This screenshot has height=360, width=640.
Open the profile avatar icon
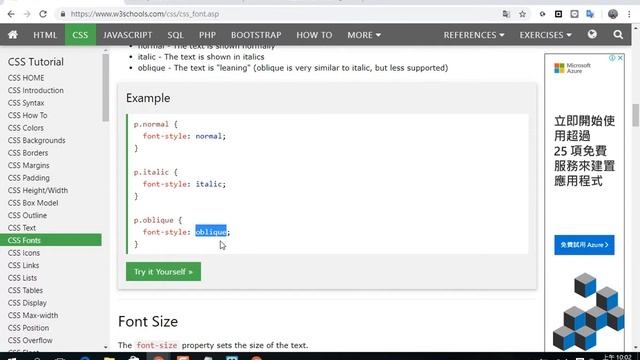click(x=613, y=14)
